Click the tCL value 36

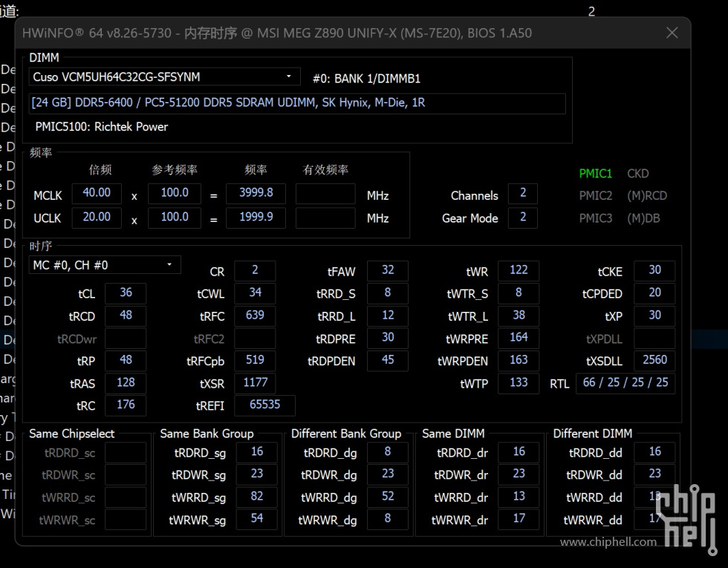click(126, 293)
